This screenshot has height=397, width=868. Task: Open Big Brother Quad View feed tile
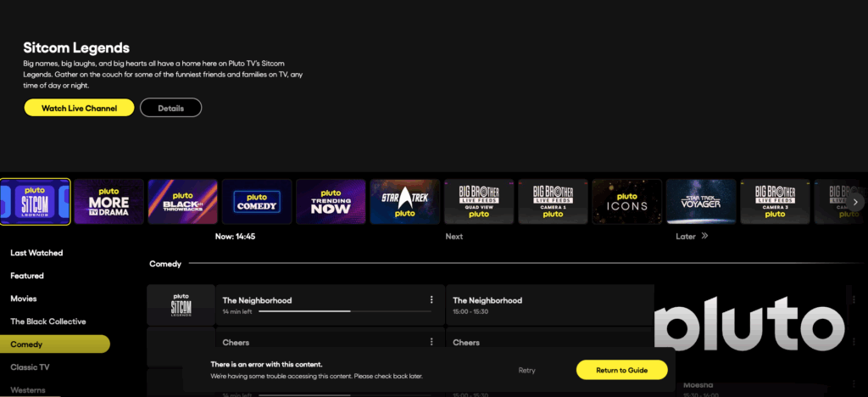(x=479, y=202)
